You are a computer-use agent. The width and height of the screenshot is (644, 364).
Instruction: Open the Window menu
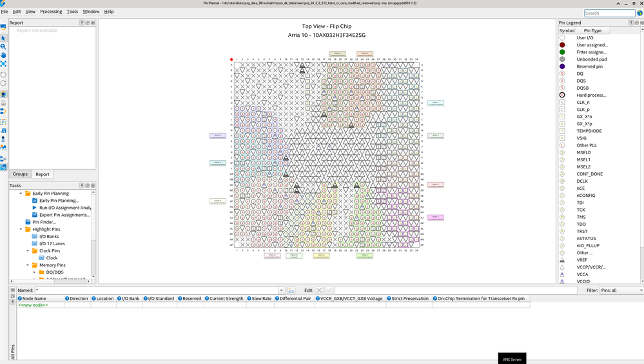point(91,12)
